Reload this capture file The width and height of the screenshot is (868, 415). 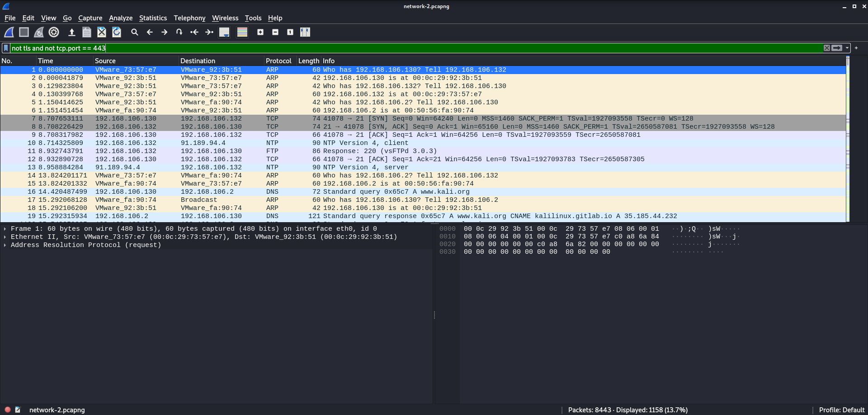[x=117, y=32]
